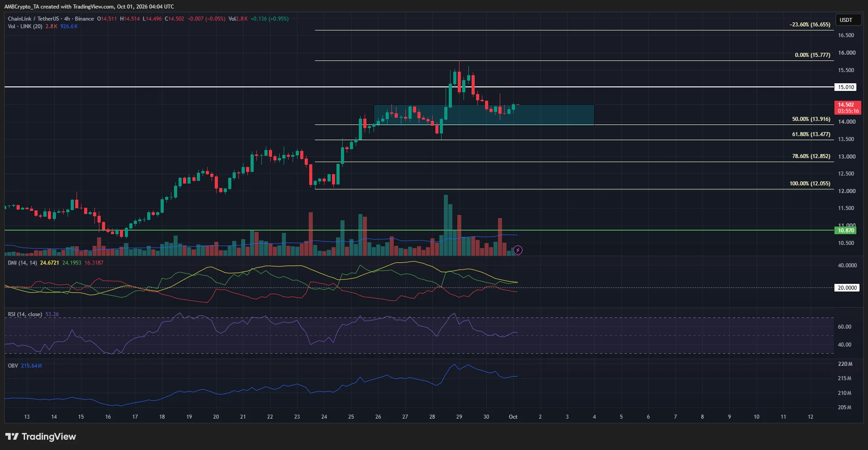Click the 61.80% (13.477) Fibonacci label
The height and width of the screenshot is (450, 868).
[x=811, y=134]
